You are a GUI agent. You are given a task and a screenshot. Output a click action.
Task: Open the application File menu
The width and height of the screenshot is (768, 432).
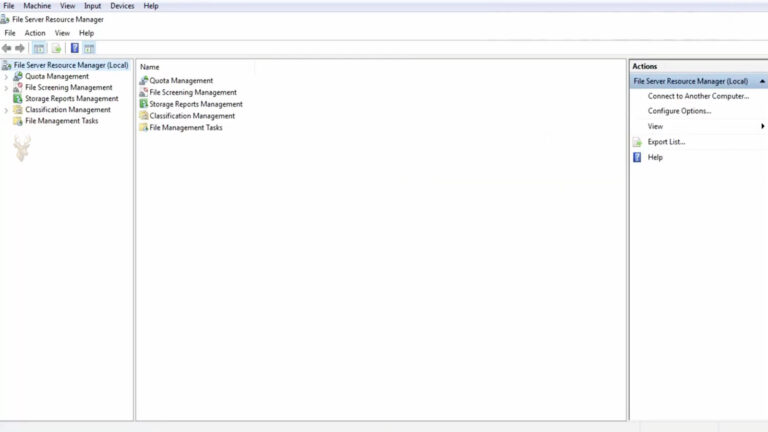(x=10, y=33)
